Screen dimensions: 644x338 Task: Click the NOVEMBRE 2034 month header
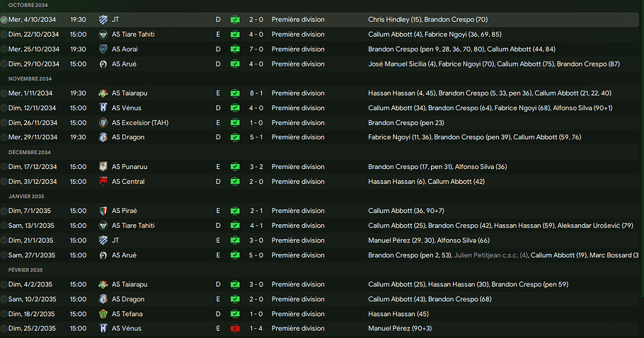coord(28,78)
